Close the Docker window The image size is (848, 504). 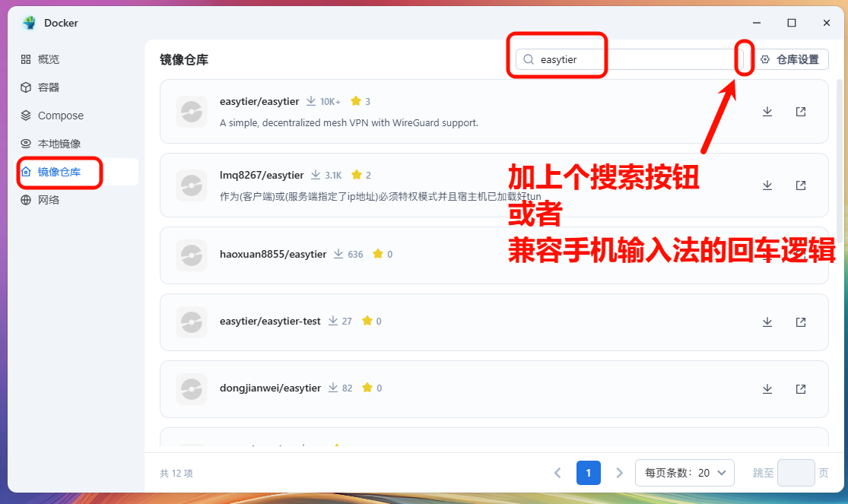[x=827, y=23]
